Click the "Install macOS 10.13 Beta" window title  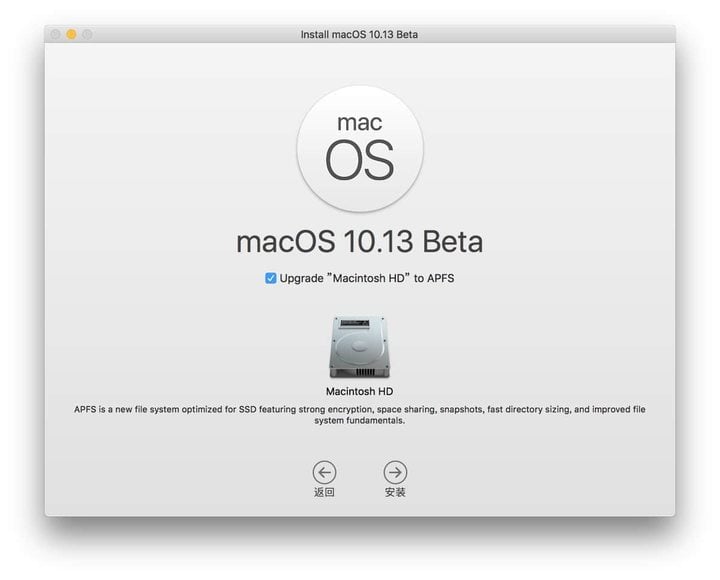click(359, 35)
